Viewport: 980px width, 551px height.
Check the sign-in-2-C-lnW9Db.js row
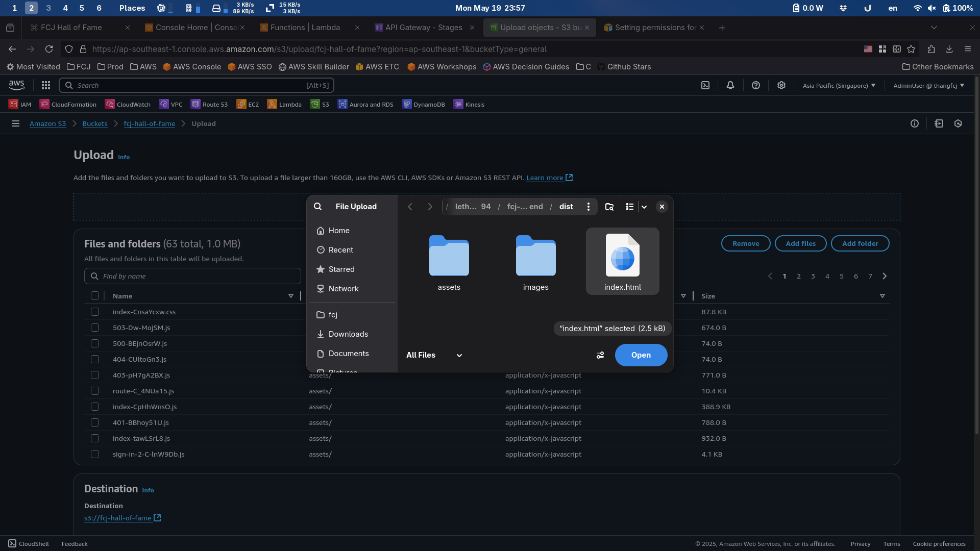[95, 454]
